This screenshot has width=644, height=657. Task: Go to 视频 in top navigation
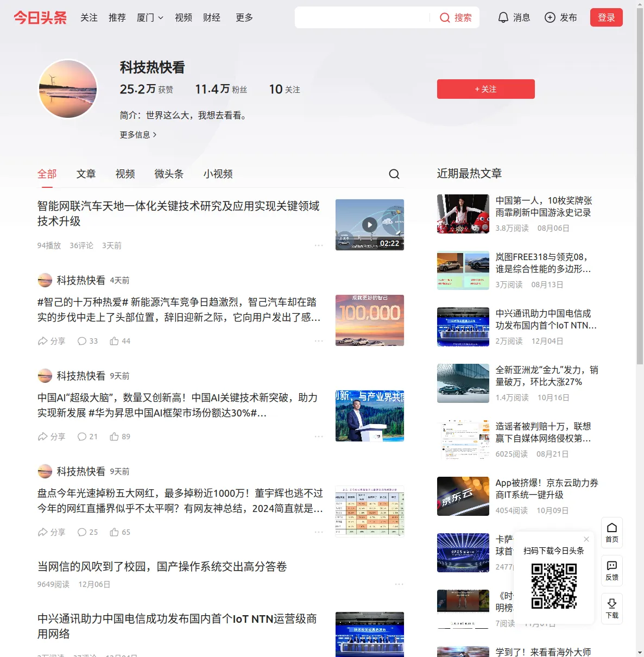tap(184, 17)
